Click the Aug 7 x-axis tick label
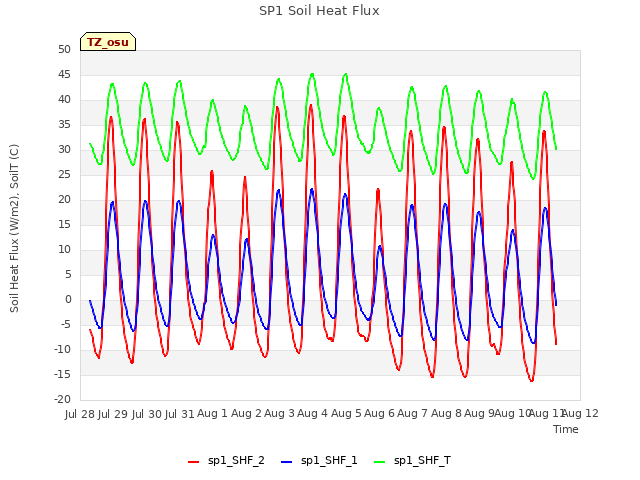This screenshot has height=480, width=640. pyautogui.click(x=413, y=413)
